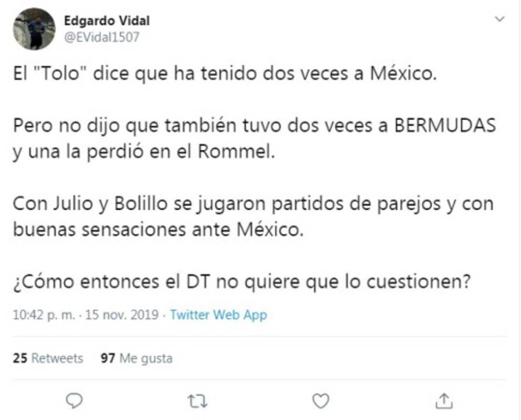Click the display name Edgardo Vidal
Image resolution: width=521 pixels, height=420 pixels.
point(107,21)
